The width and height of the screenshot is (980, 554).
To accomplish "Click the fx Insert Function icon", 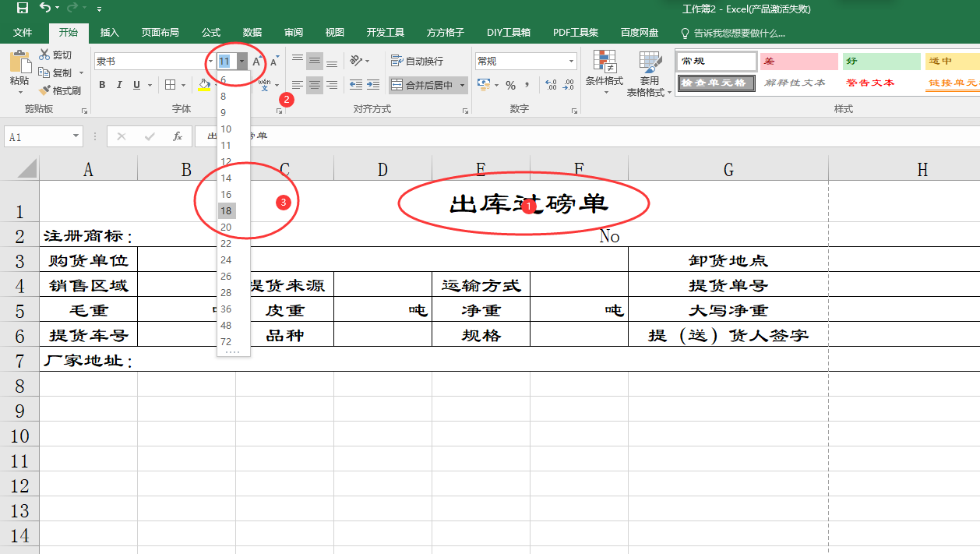I will (178, 136).
